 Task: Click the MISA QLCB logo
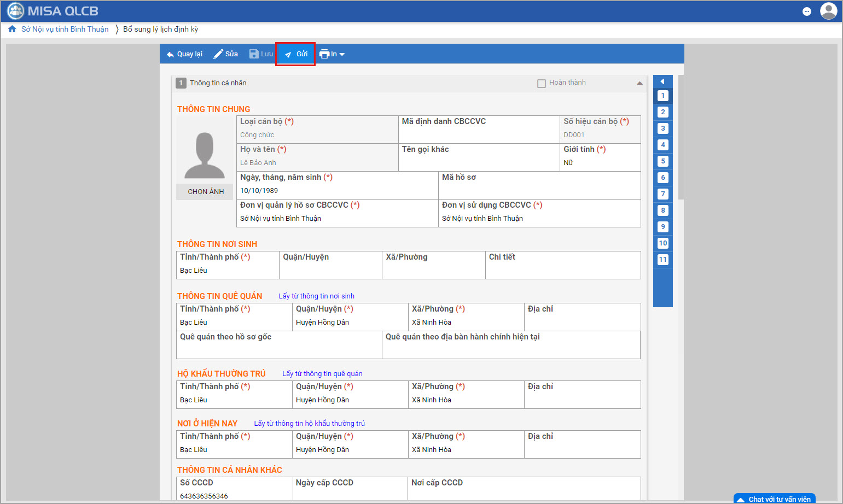[53, 11]
